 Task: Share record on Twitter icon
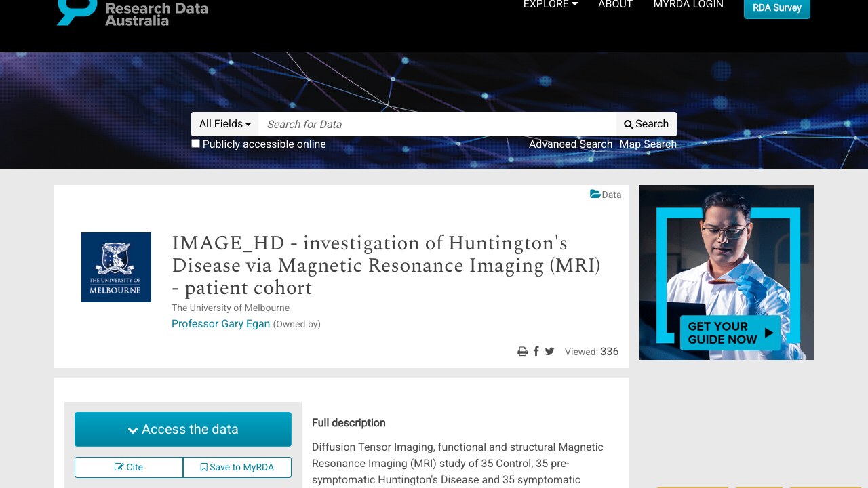click(549, 351)
